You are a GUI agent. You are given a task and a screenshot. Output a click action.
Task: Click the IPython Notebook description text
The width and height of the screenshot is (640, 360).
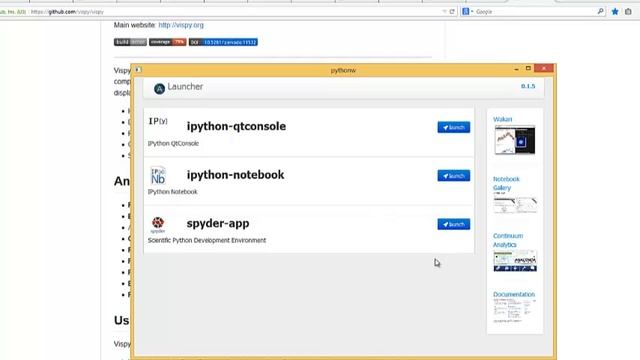tap(173, 192)
